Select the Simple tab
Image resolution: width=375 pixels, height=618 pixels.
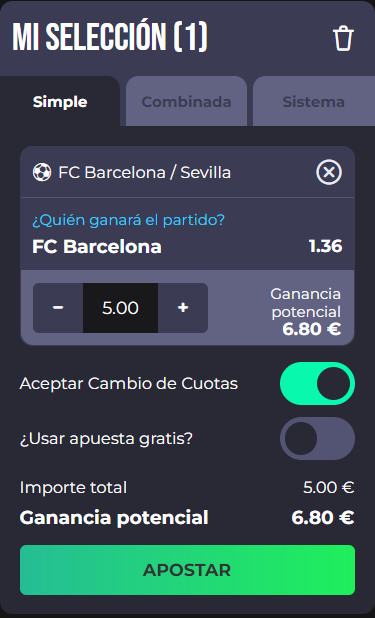coord(60,102)
